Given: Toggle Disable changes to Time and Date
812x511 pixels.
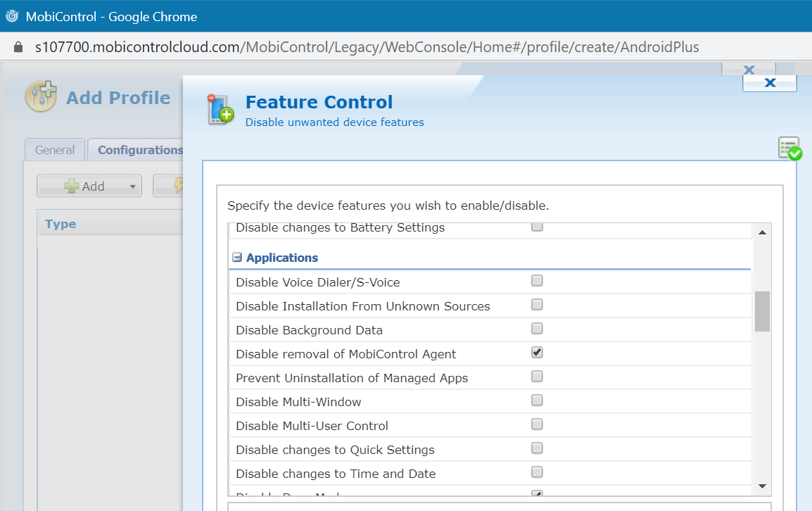Looking at the screenshot, I should (537, 472).
